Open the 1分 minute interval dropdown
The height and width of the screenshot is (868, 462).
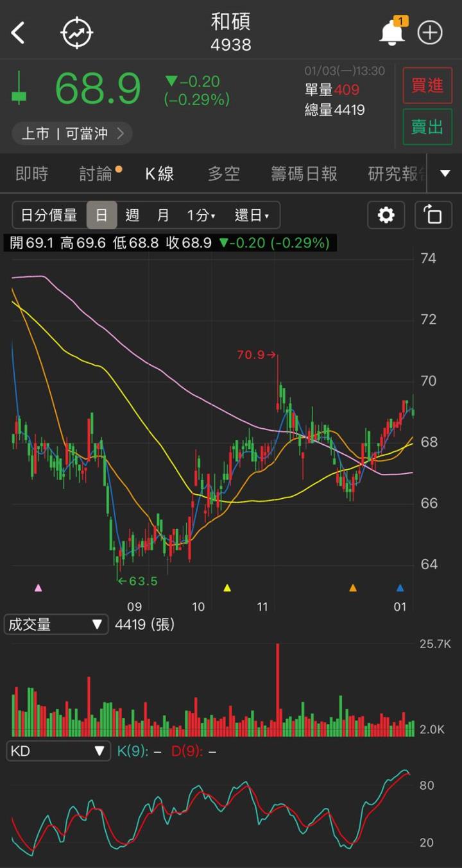click(x=201, y=215)
